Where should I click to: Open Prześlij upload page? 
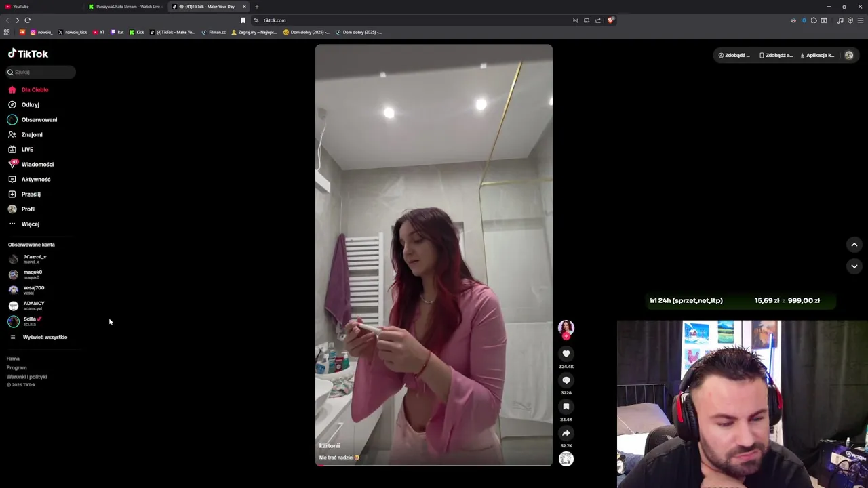click(x=24, y=194)
